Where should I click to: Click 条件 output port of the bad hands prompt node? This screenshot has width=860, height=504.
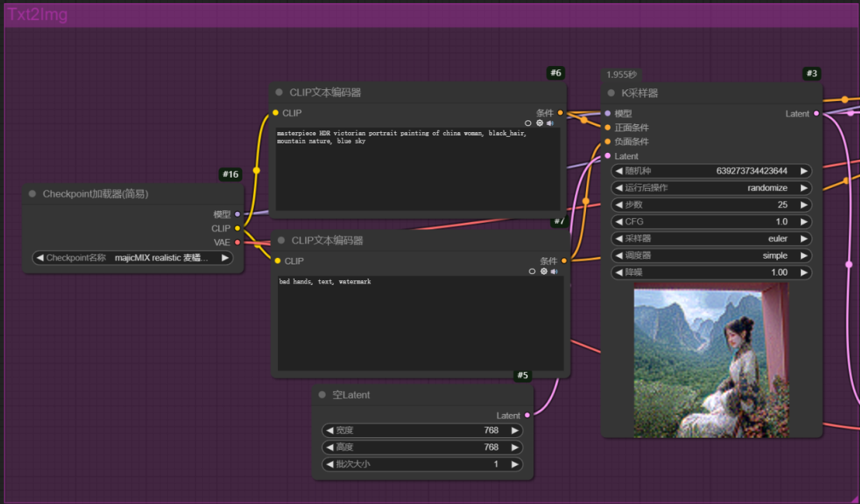point(564,261)
